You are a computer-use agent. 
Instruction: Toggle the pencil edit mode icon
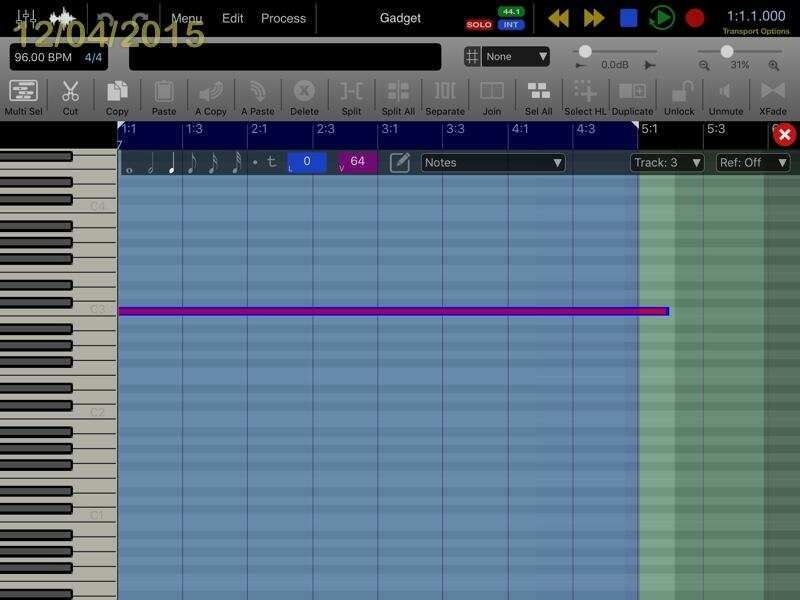point(399,163)
